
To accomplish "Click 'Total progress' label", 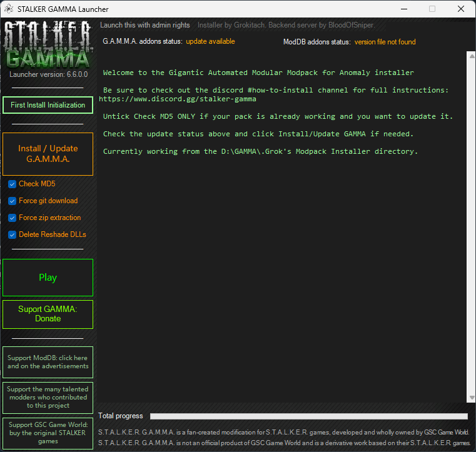I will [121, 416].
